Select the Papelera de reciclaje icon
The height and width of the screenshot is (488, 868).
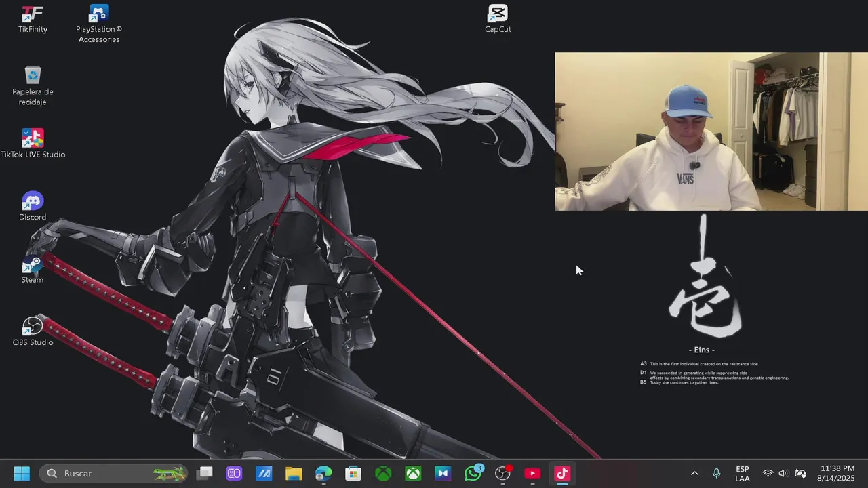pos(33,86)
